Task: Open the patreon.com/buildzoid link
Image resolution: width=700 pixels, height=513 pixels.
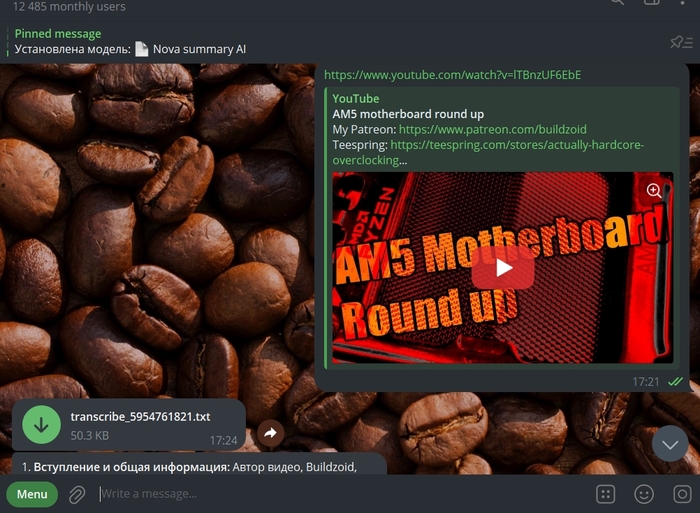Action: pos(492,129)
